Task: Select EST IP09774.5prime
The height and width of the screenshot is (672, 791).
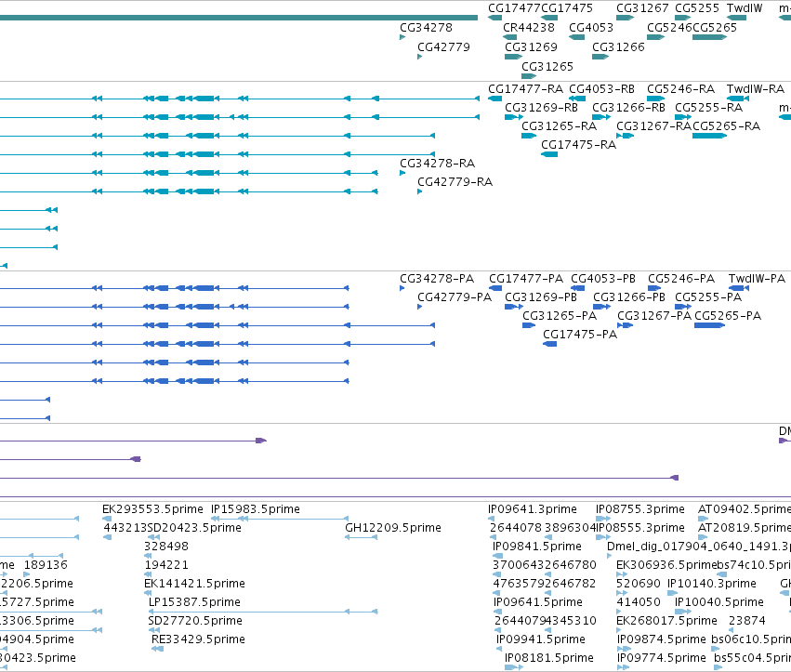Action: click(662, 658)
